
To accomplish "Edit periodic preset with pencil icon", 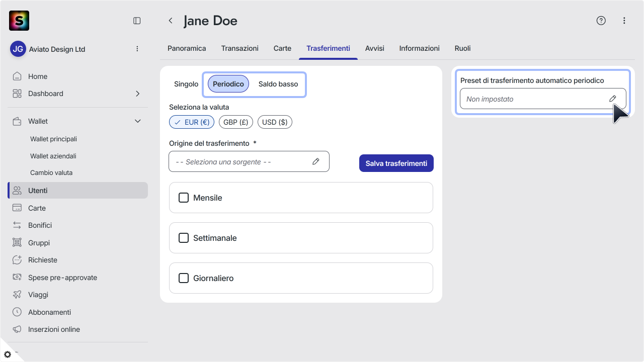I will (x=613, y=99).
